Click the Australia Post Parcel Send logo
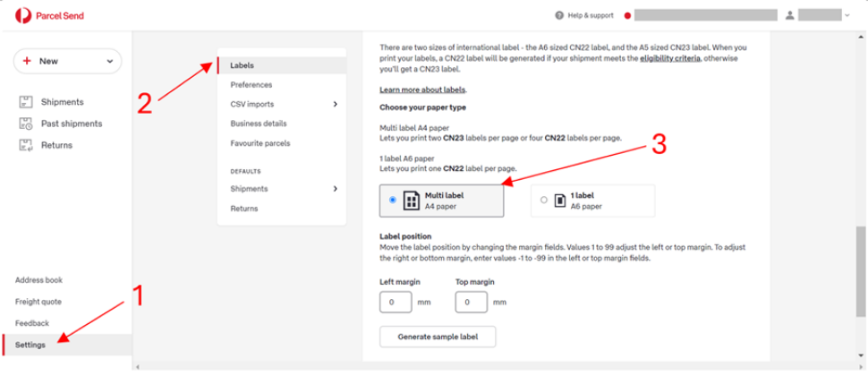The height and width of the screenshot is (376, 868). 49,15
